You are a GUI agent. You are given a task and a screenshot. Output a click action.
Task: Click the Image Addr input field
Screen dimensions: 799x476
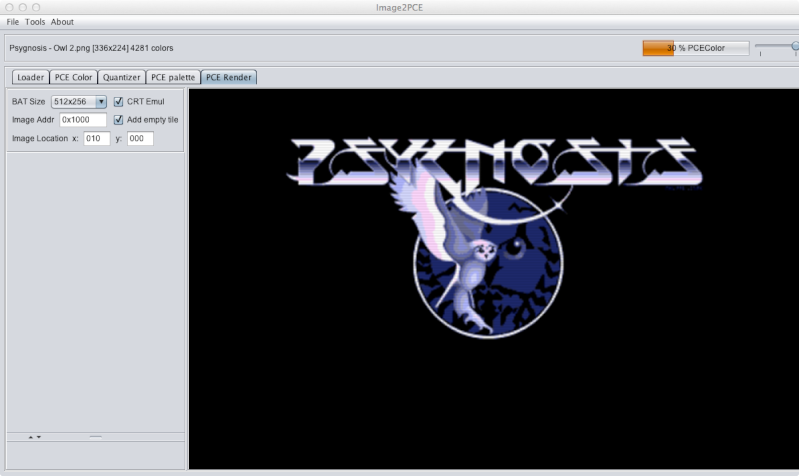click(83, 120)
